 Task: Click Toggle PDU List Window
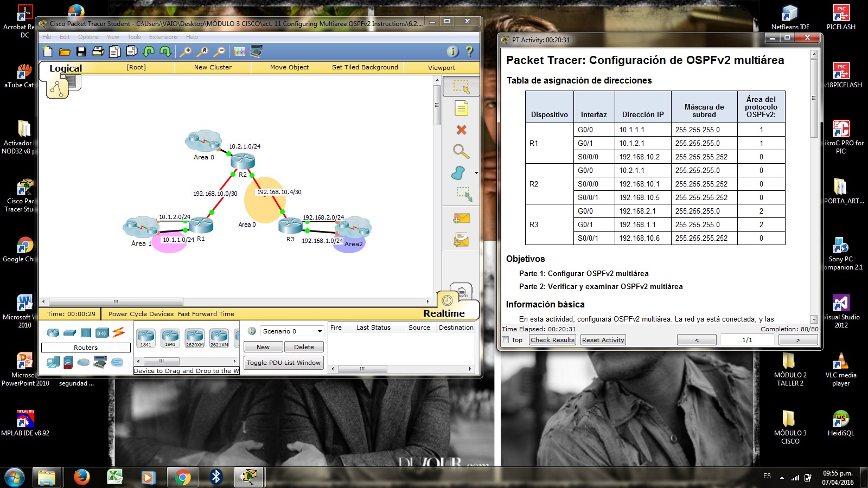pos(283,363)
